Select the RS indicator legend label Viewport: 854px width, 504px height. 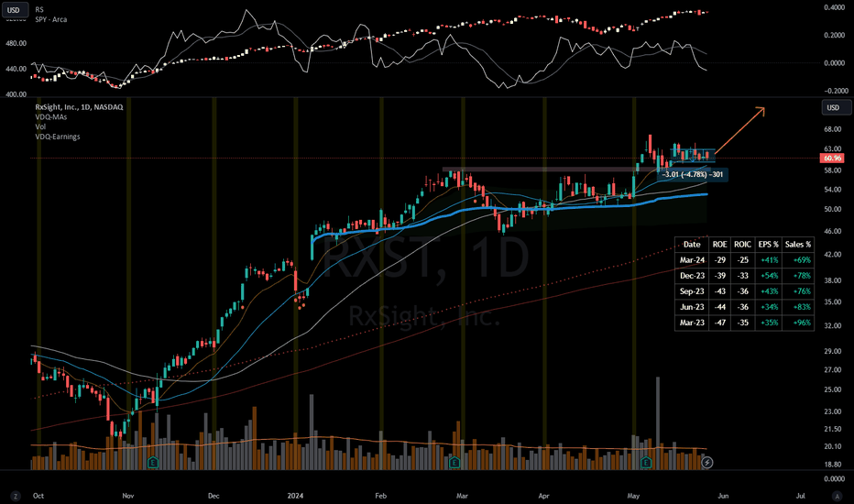[x=39, y=10]
